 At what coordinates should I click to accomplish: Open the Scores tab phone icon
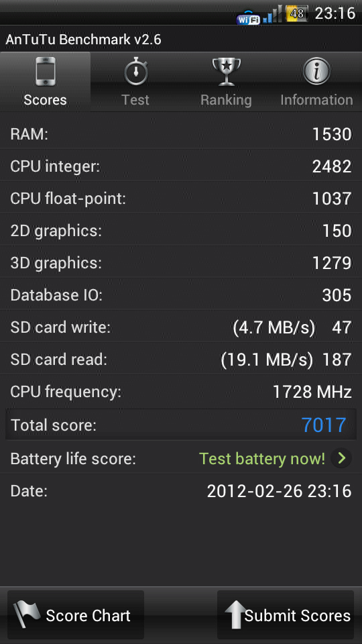pos(45,72)
